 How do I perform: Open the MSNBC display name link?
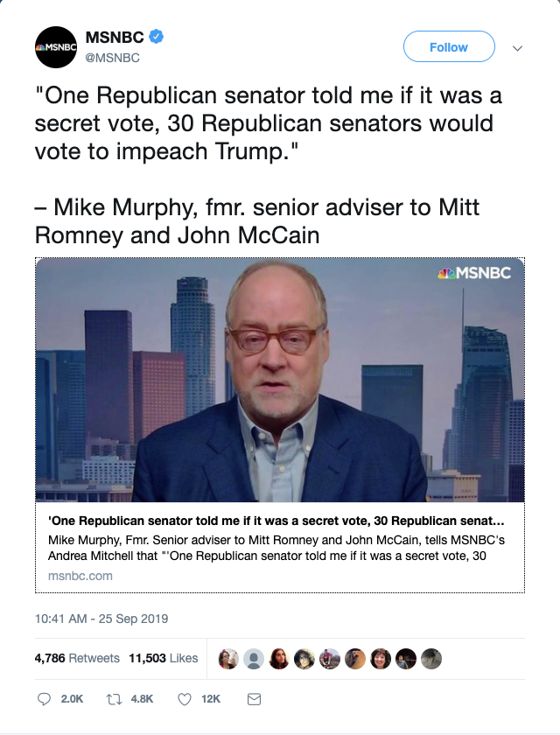(115, 37)
